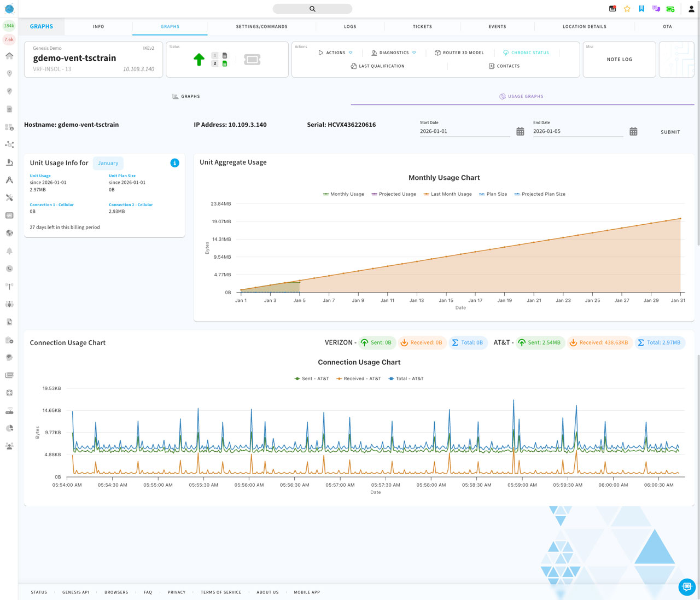Open the January month selector

click(108, 163)
